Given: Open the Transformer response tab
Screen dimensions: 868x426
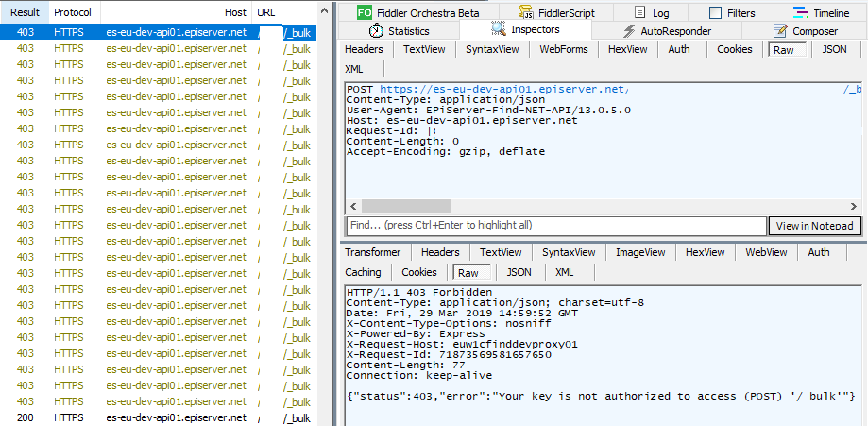Looking at the screenshot, I should [x=372, y=252].
